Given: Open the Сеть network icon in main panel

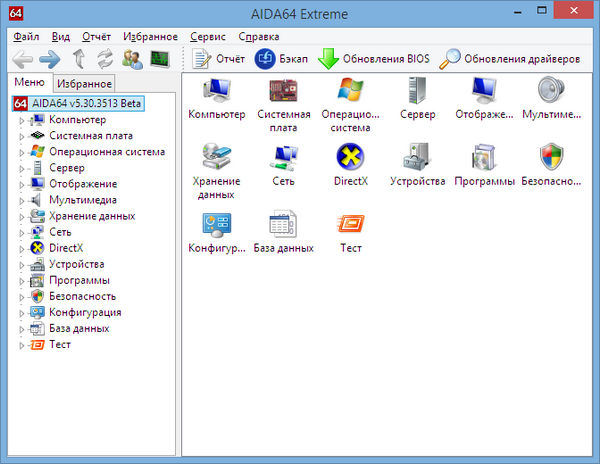Looking at the screenshot, I should tap(283, 157).
